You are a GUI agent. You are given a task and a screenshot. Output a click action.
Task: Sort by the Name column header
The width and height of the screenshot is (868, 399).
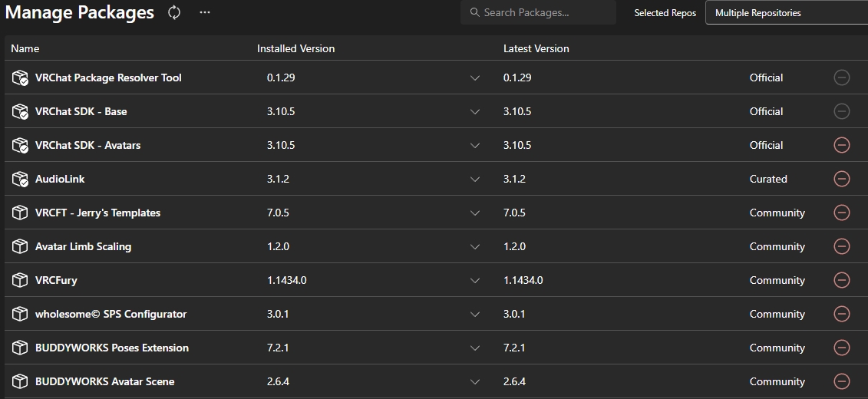tap(25, 48)
